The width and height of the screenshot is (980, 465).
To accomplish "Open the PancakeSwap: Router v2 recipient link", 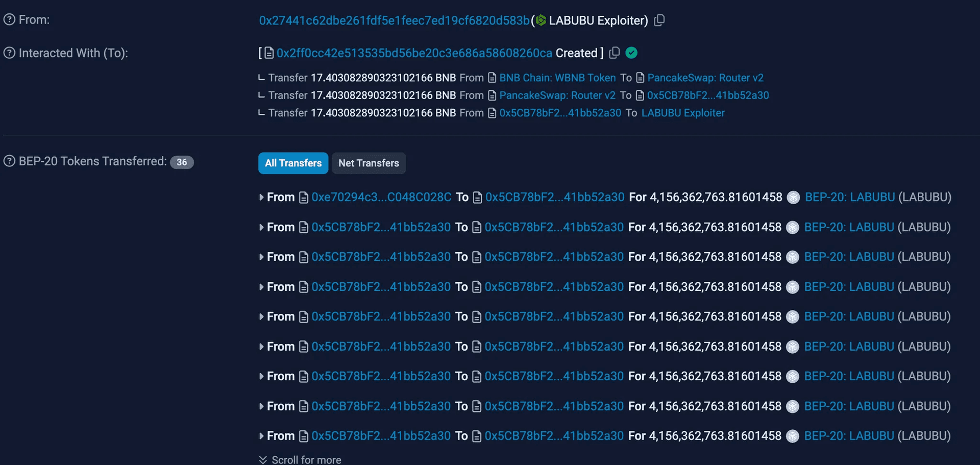I will [x=705, y=78].
